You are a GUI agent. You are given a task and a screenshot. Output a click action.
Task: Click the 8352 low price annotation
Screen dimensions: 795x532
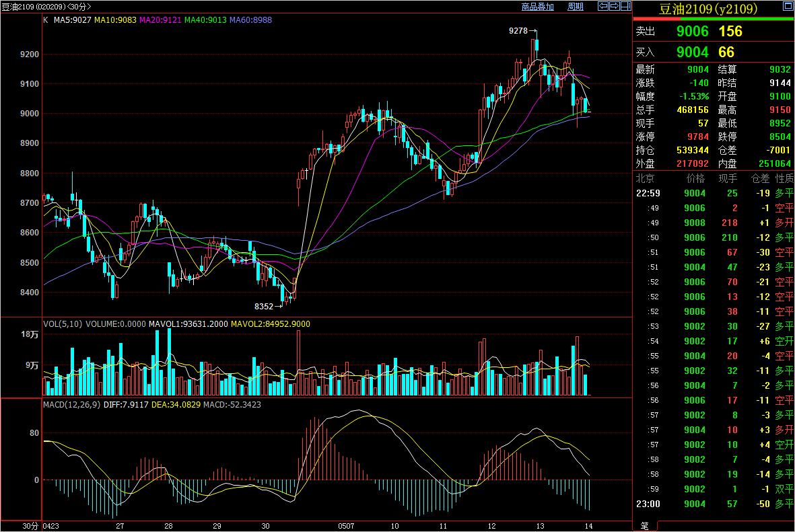(264, 306)
